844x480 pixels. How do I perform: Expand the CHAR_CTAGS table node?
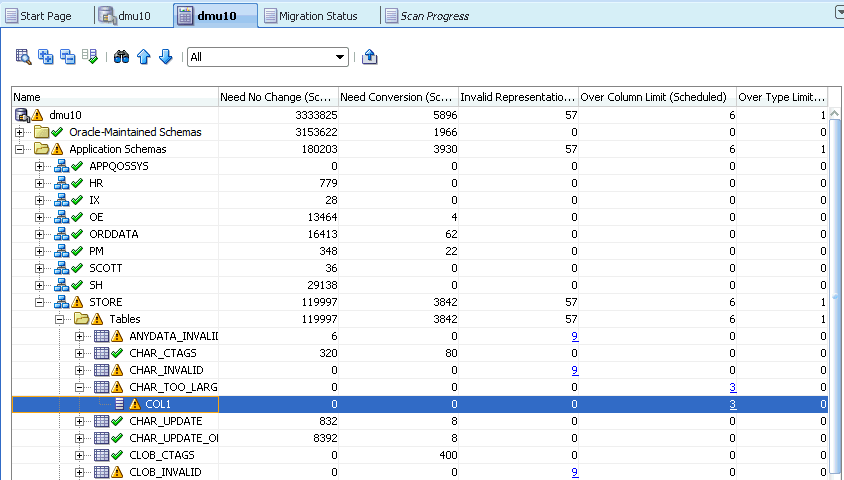coord(79,354)
